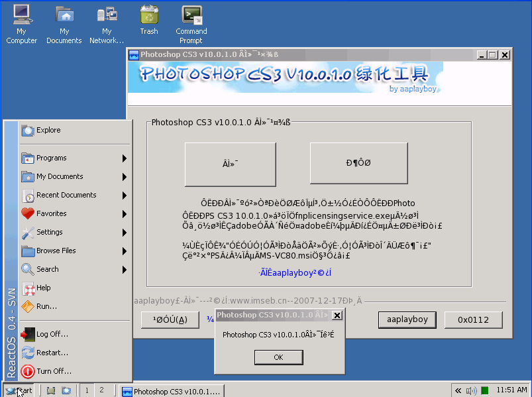Choose Log Off... from the start menu
The width and height of the screenshot is (532, 397).
75,335
